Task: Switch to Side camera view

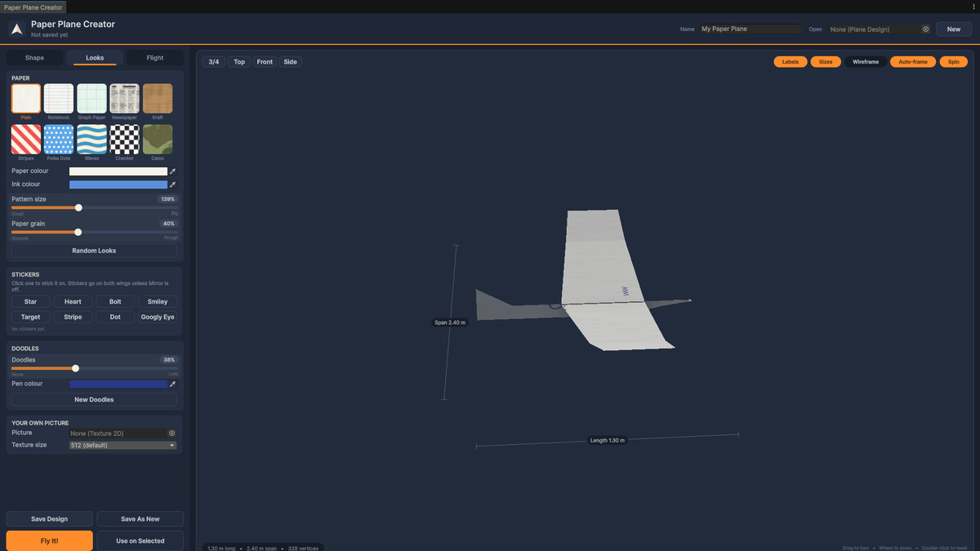Action: coord(290,62)
